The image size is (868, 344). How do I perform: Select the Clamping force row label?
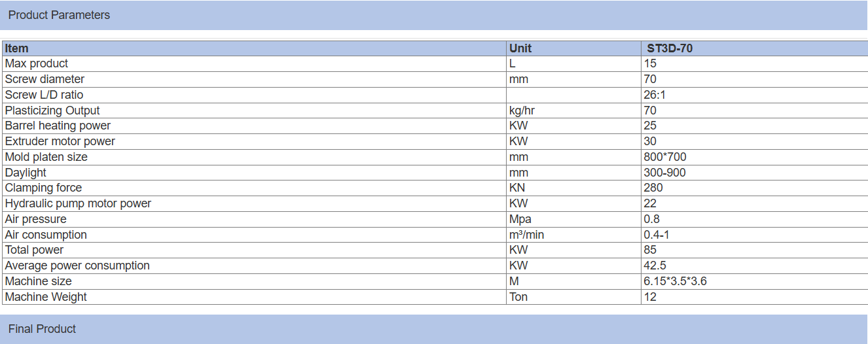pos(43,188)
